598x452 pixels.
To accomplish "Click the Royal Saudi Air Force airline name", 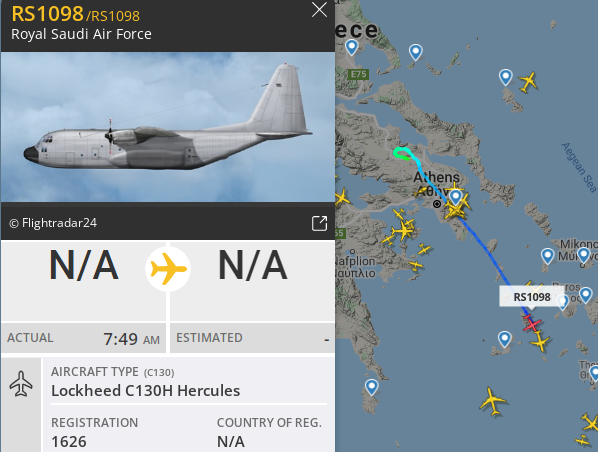I will (81, 34).
